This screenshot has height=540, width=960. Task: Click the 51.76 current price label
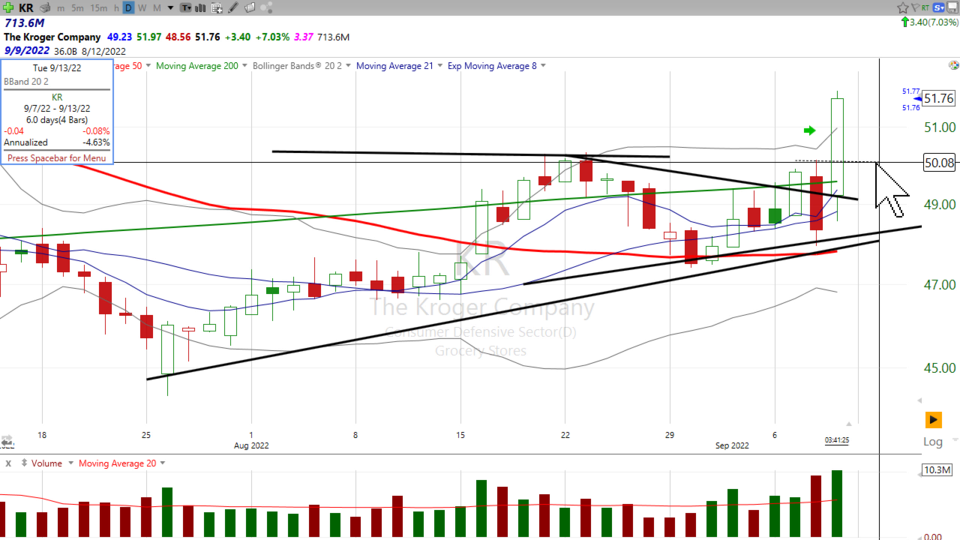(939, 98)
